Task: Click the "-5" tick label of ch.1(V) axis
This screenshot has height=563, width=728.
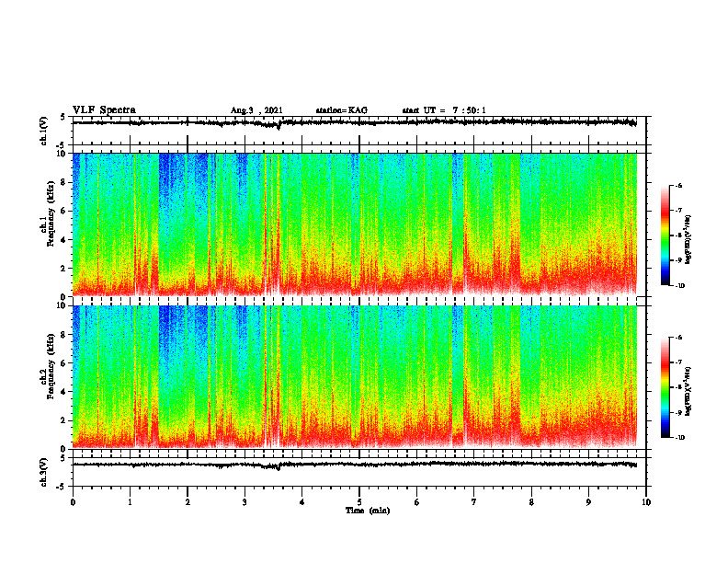Action: pyautogui.click(x=63, y=145)
